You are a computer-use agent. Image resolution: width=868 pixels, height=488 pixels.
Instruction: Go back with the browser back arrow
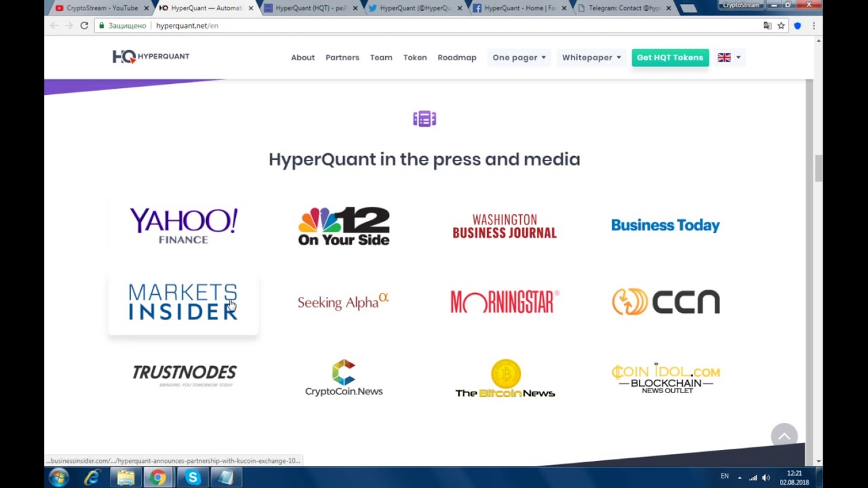pos(54,26)
